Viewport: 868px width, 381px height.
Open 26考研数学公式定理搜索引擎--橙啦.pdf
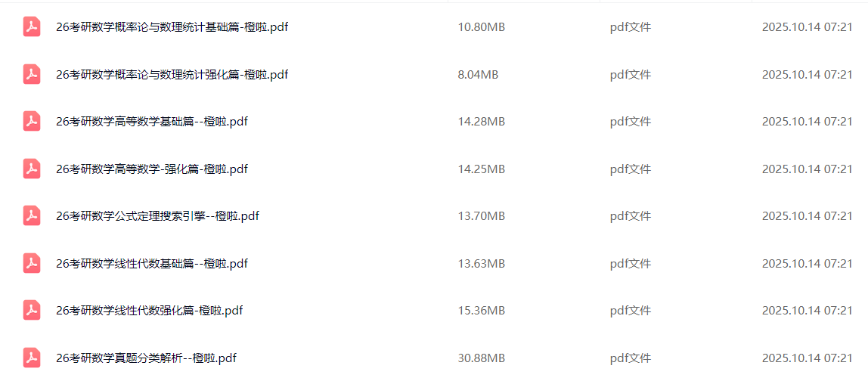click(157, 216)
